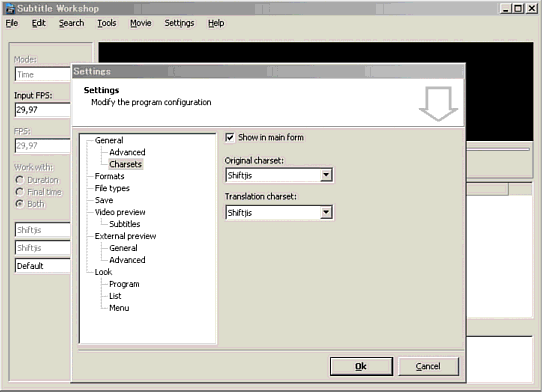542x392 pixels.
Task: Select the Save tree item
Action: pyautogui.click(x=104, y=200)
